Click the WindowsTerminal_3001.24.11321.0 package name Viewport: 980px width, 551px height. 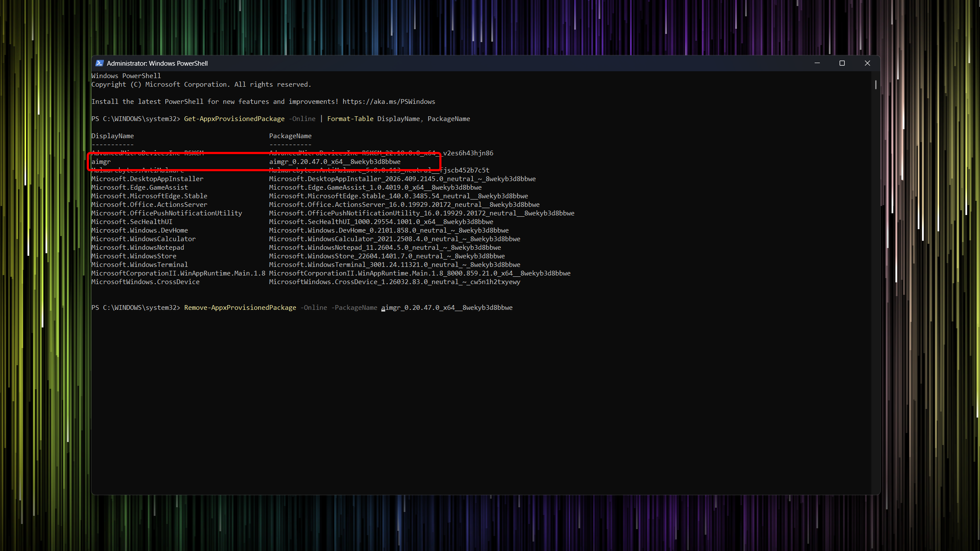[x=395, y=265]
